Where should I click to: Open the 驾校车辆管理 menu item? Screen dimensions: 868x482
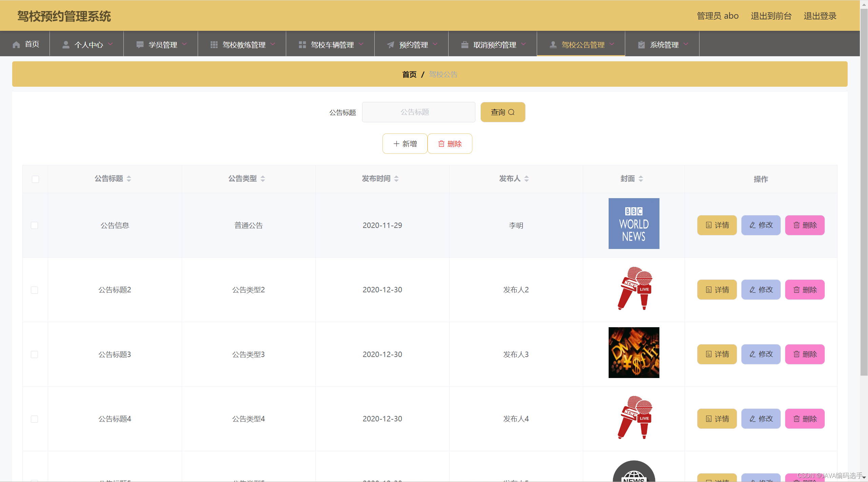pyautogui.click(x=332, y=45)
